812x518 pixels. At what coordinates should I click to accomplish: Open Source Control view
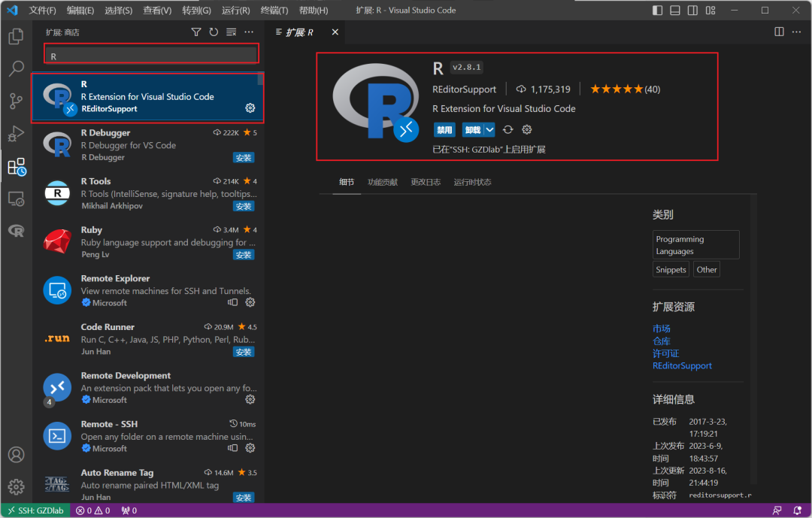click(x=16, y=101)
